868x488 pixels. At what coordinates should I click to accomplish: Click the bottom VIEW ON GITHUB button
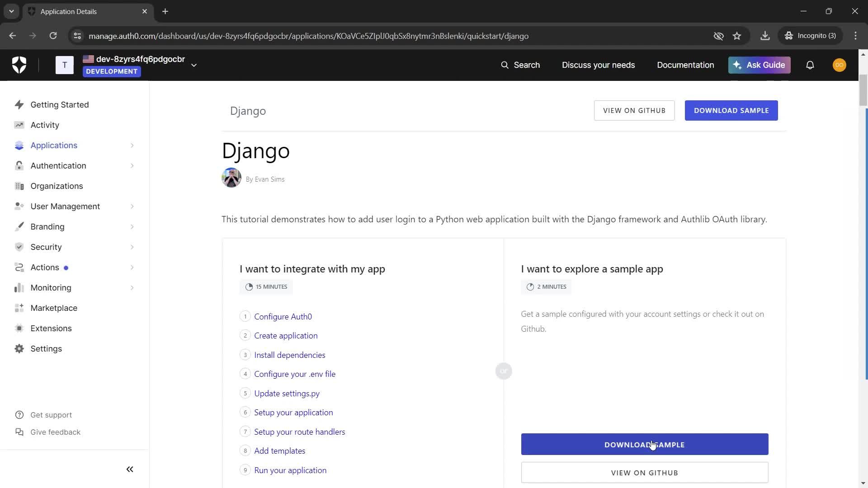click(645, 473)
